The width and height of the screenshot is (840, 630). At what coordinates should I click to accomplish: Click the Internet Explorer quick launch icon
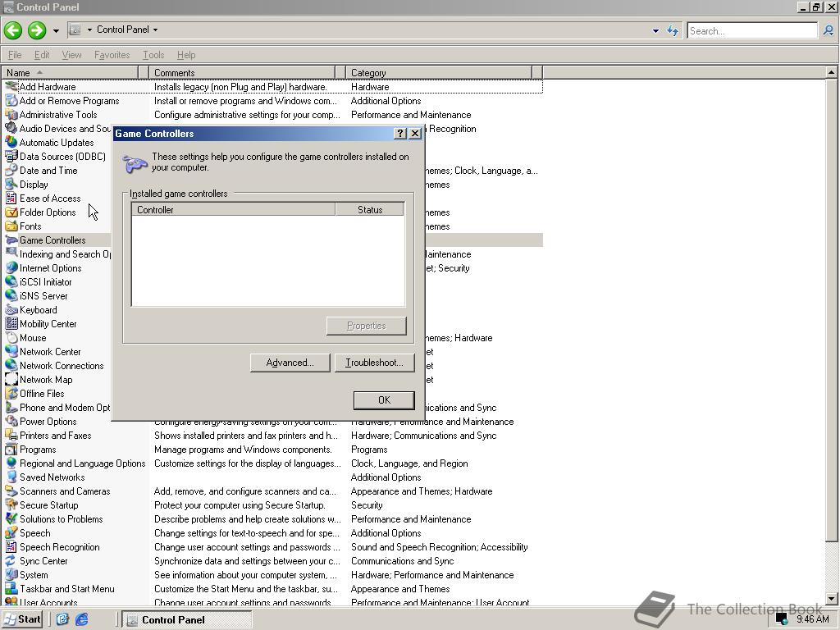81,619
